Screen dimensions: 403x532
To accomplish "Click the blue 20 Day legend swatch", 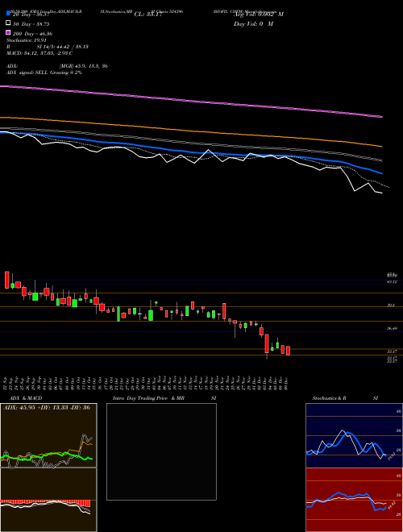I will pyautogui.click(x=9, y=14).
